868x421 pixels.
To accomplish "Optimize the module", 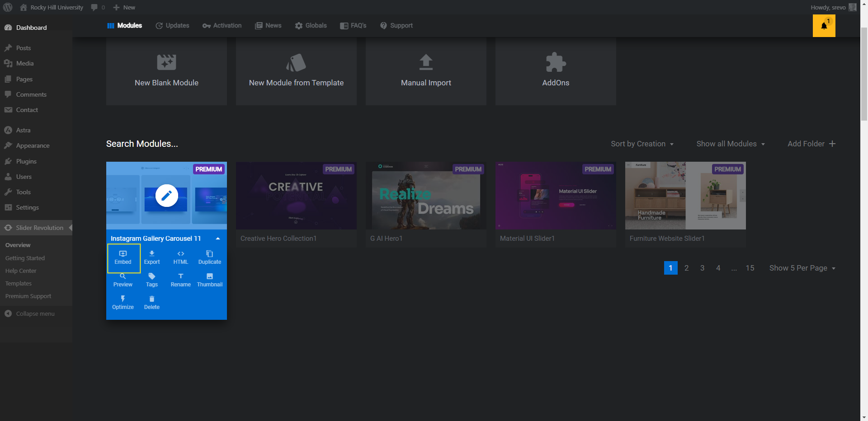I will tap(123, 303).
